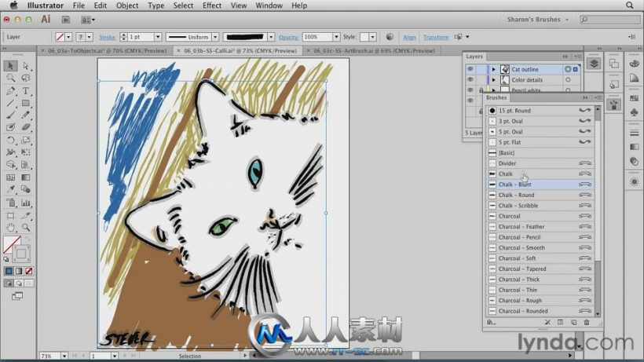Select the Selection tool arrow

[x=11, y=66]
